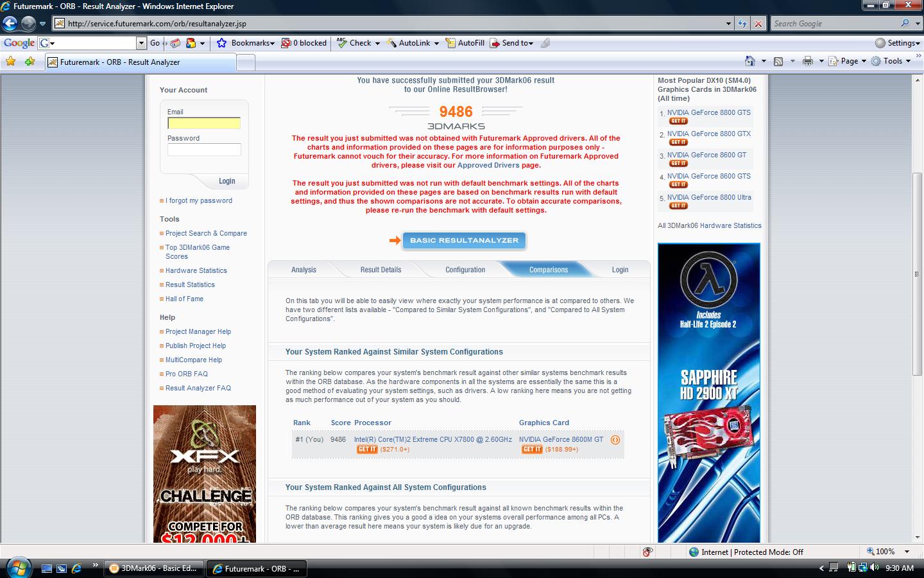Click the AutoFill button

465,43
